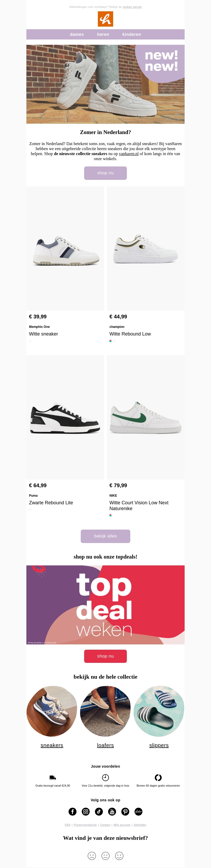Click the orange vanHaren logo
Screen dimensions: 211x868
point(105,19)
